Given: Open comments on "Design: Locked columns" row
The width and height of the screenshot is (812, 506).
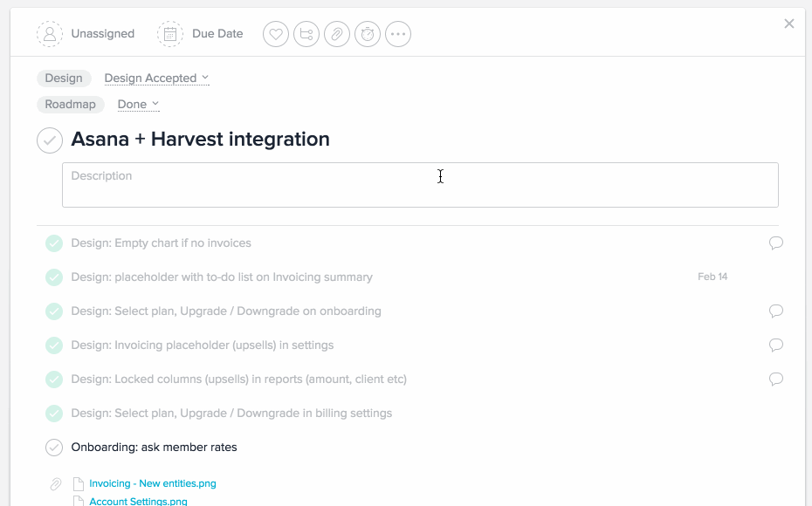Looking at the screenshot, I should coord(775,379).
